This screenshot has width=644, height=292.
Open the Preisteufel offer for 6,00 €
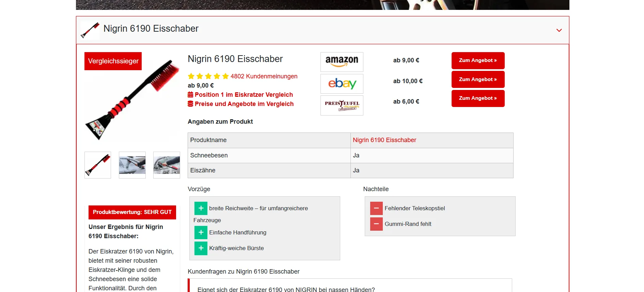coord(477,98)
